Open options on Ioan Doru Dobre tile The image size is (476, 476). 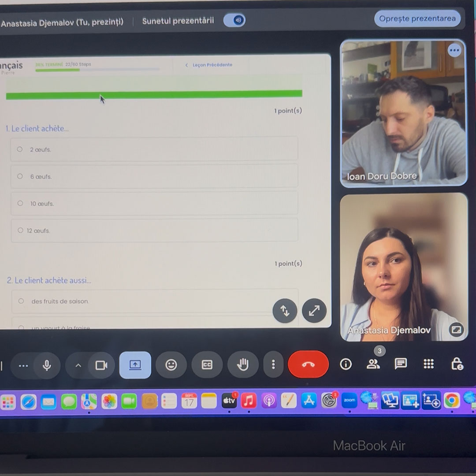tap(454, 50)
